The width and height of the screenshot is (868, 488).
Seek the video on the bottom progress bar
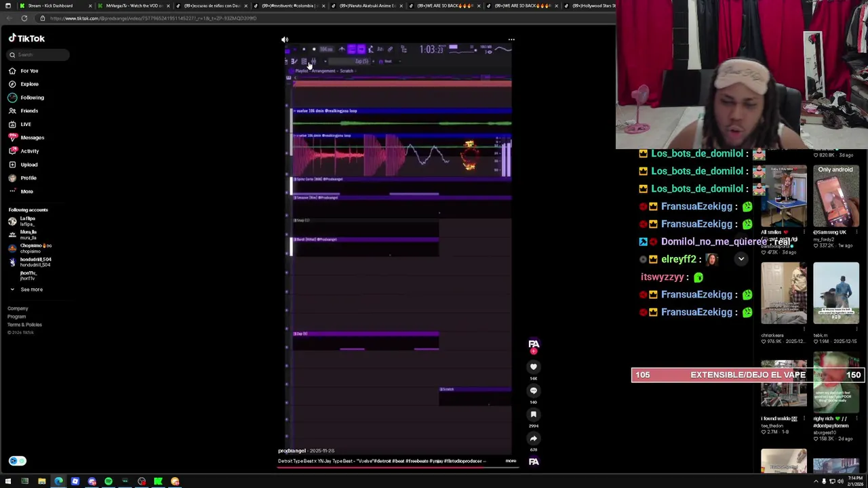pos(399,468)
